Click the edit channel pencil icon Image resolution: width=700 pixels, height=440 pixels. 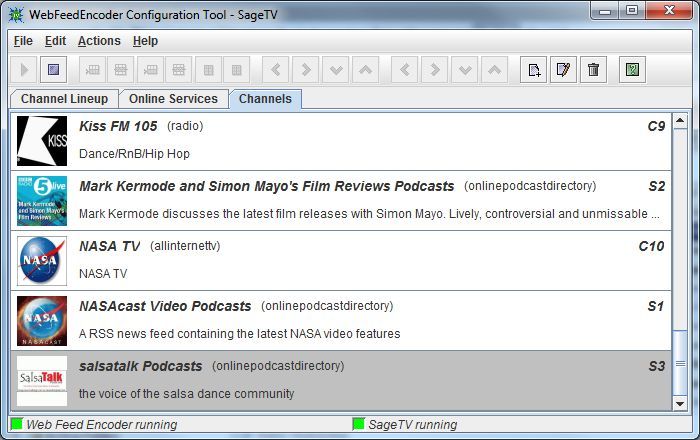point(564,70)
